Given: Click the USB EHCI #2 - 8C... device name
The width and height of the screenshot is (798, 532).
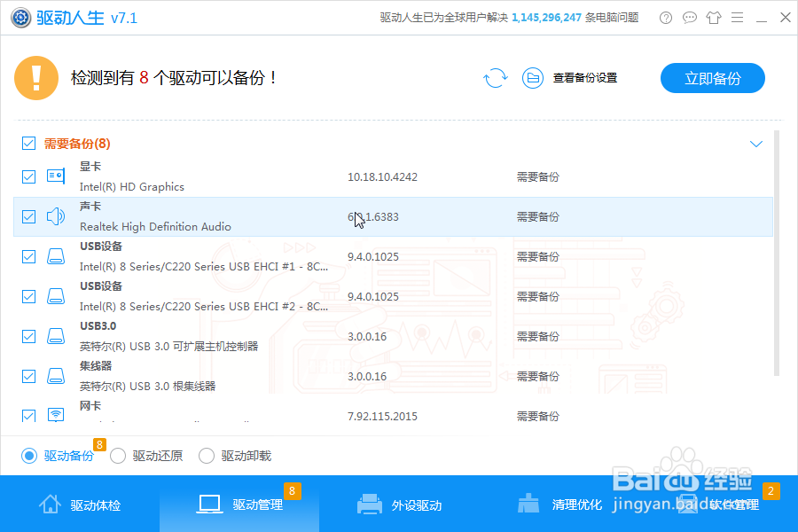Looking at the screenshot, I should [204, 307].
